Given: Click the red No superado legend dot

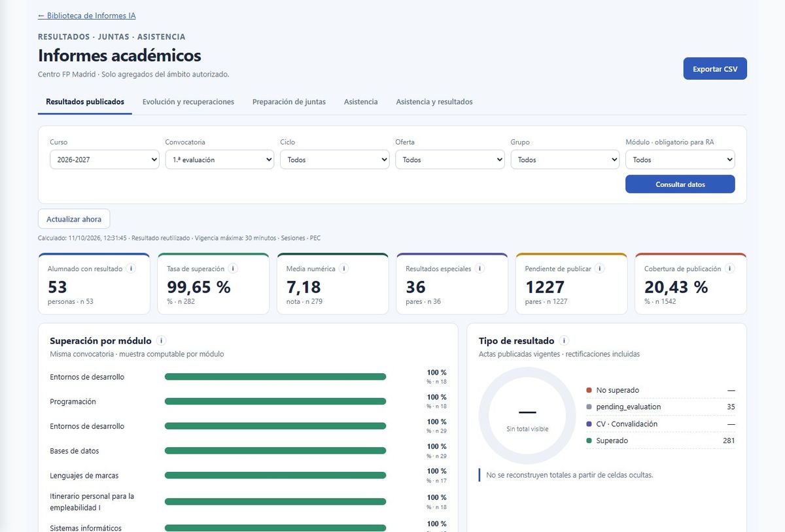Looking at the screenshot, I should click(589, 390).
